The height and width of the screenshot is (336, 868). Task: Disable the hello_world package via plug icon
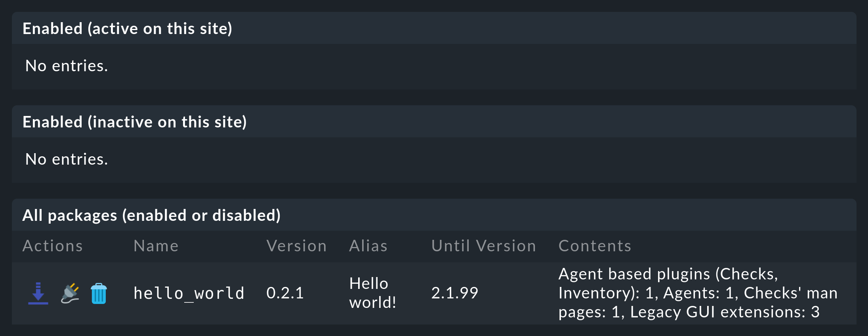coord(70,293)
